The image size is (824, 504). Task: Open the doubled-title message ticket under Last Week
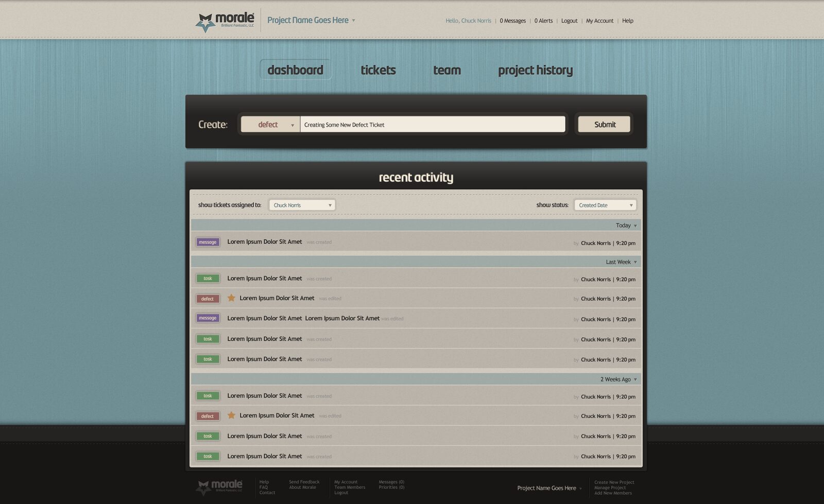tap(303, 318)
